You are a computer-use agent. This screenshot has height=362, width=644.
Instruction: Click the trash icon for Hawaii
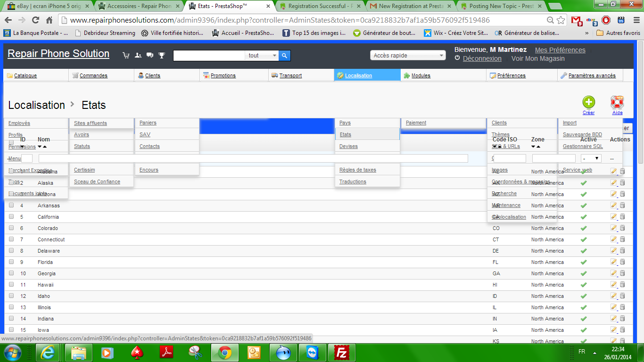622,285
